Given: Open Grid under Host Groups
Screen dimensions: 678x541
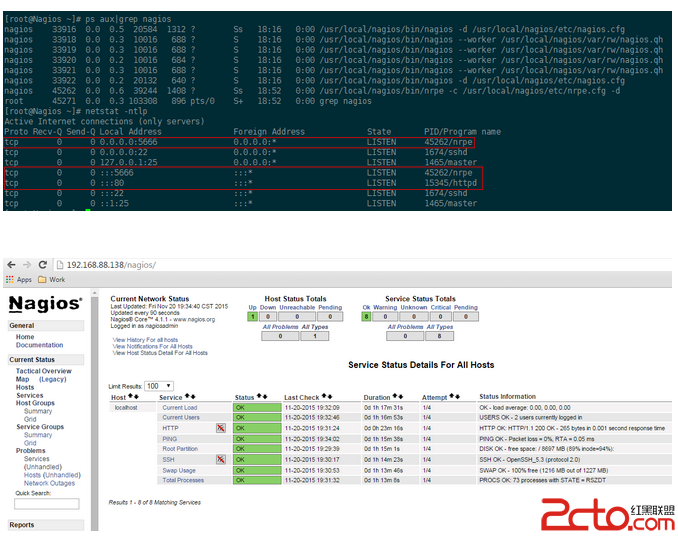Looking at the screenshot, I should 30,419.
